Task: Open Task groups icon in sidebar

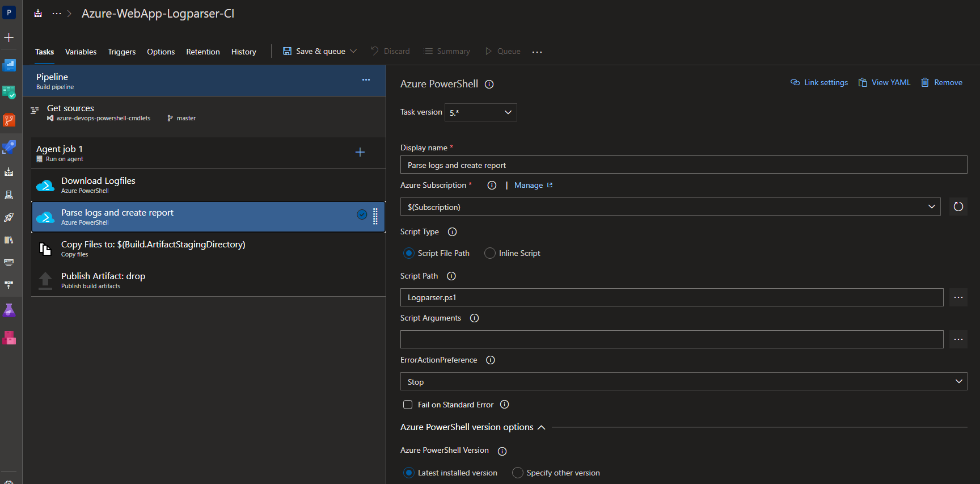Action: tap(9, 262)
